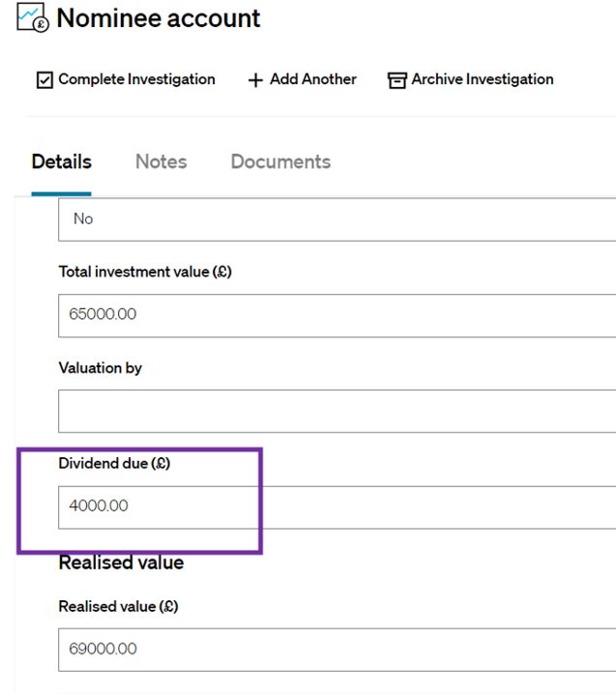
Task: Choose the Add Another text button
Action: tap(313, 79)
